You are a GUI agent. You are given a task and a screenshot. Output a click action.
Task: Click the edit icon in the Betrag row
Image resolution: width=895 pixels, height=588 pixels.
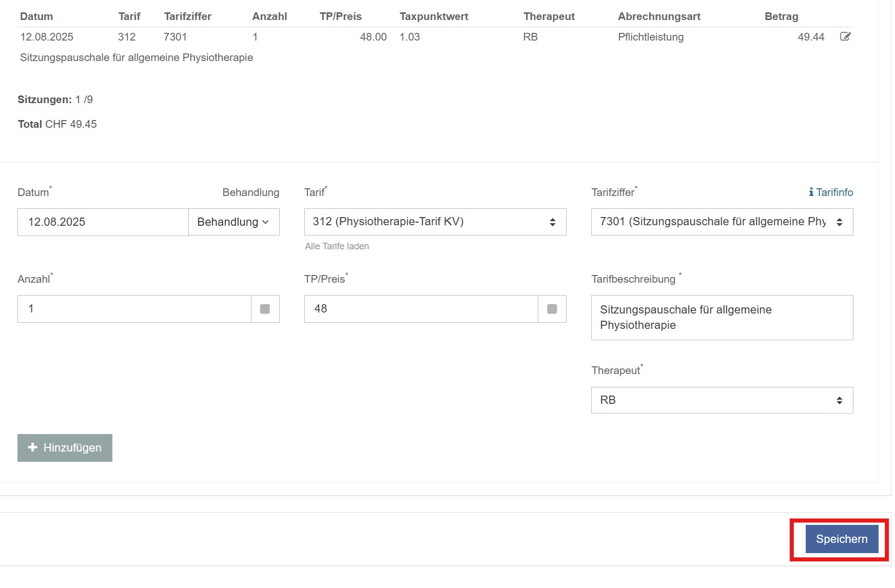845,36
